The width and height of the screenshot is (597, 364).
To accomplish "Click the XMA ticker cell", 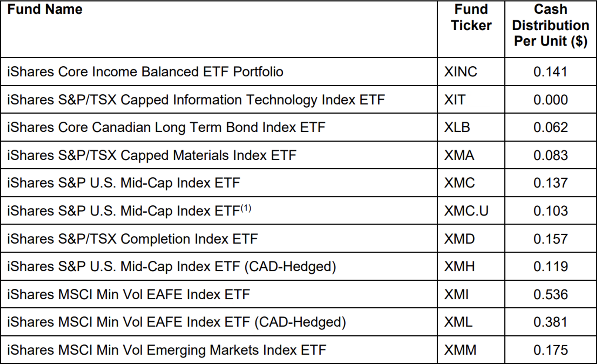I will click(459, 155).
